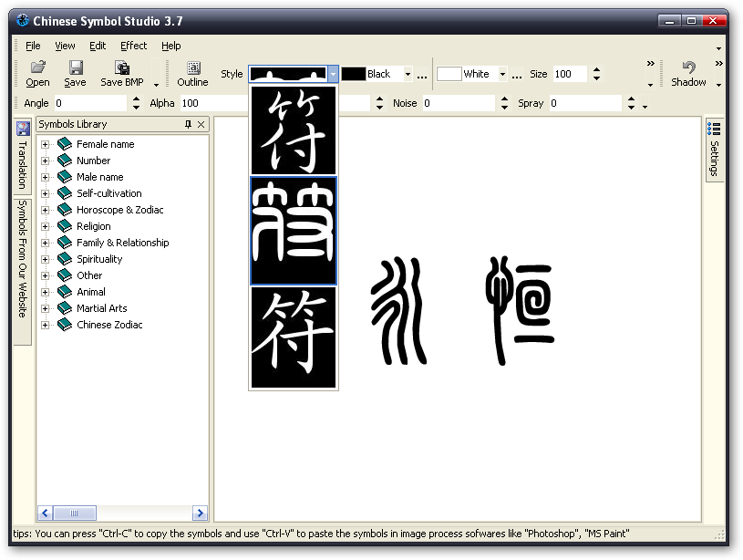Click the Horoscope & Zodiac book icon
This screenshot has height=560, width=743.
pyautogui.click(x=65, y=210)
